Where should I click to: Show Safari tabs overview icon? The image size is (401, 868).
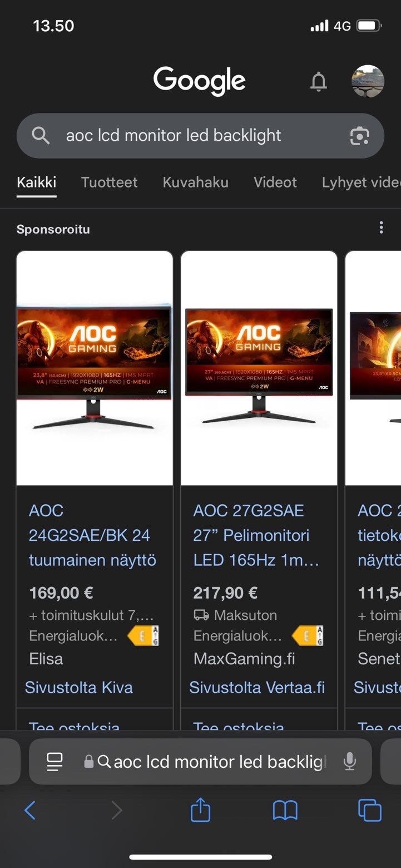pos(370,810)
